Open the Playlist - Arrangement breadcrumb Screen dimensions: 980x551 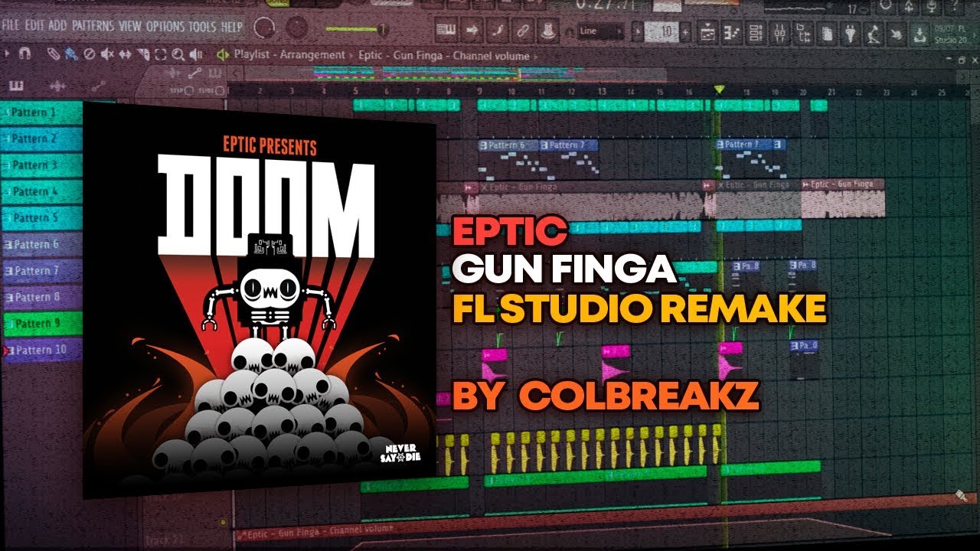[x=289, y=55]
